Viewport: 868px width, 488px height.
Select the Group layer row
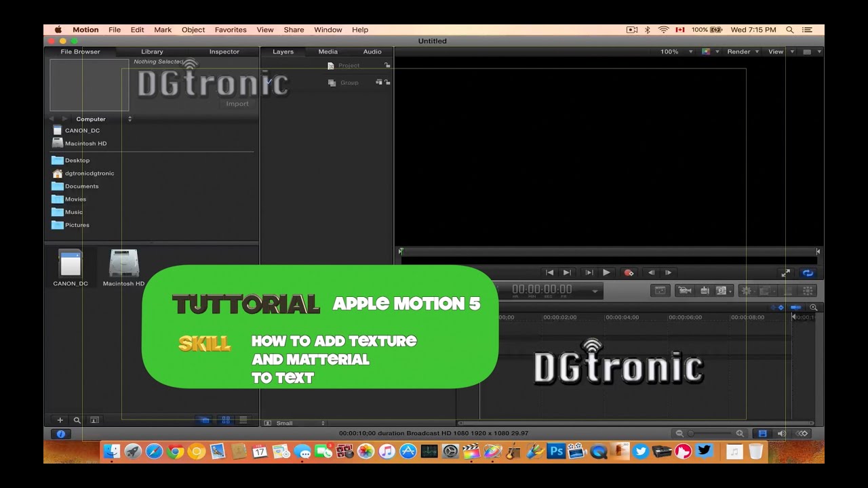327,83
